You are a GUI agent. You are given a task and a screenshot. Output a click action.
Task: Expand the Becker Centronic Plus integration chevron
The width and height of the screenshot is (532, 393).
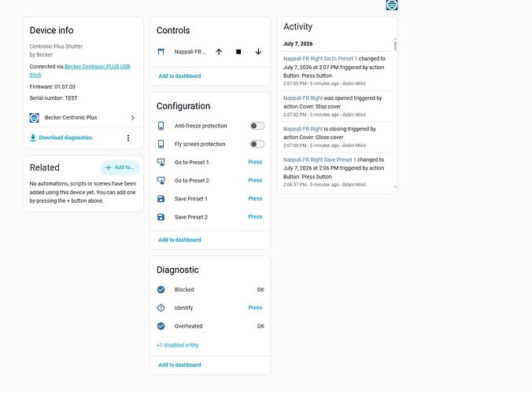(133, 118)
